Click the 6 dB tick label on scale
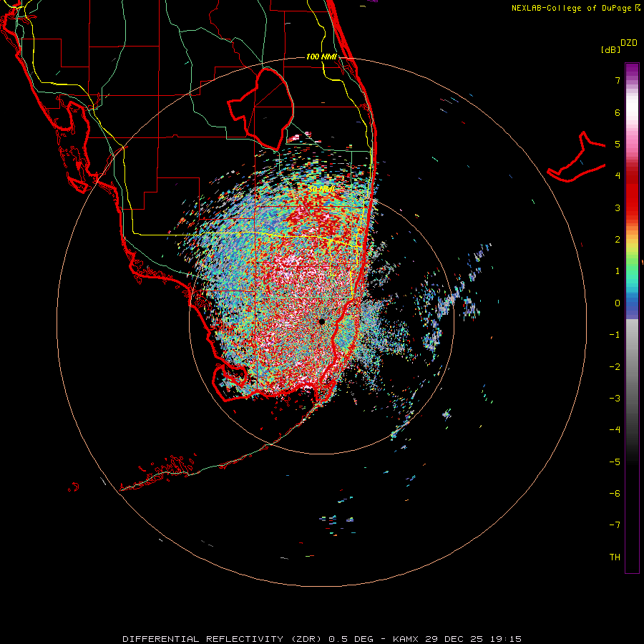The image size is (644, 644). click(618, 112)
